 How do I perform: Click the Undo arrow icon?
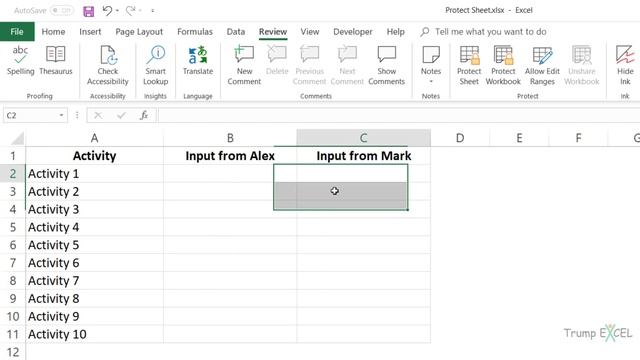click(x=107, y=11)
